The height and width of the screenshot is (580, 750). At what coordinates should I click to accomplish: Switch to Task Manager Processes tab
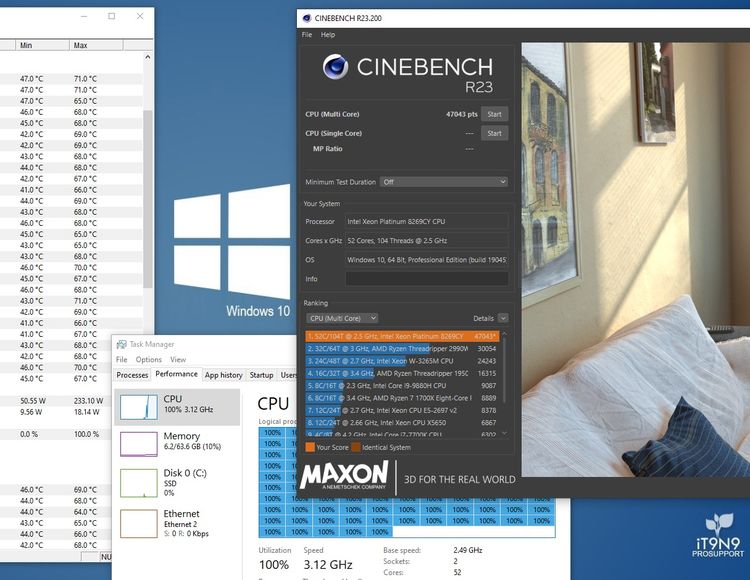pyautogui.click(x=132, y=375)
